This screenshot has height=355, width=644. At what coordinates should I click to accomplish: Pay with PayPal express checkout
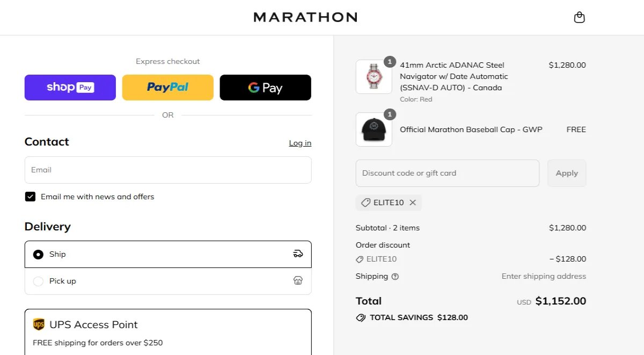167,87
